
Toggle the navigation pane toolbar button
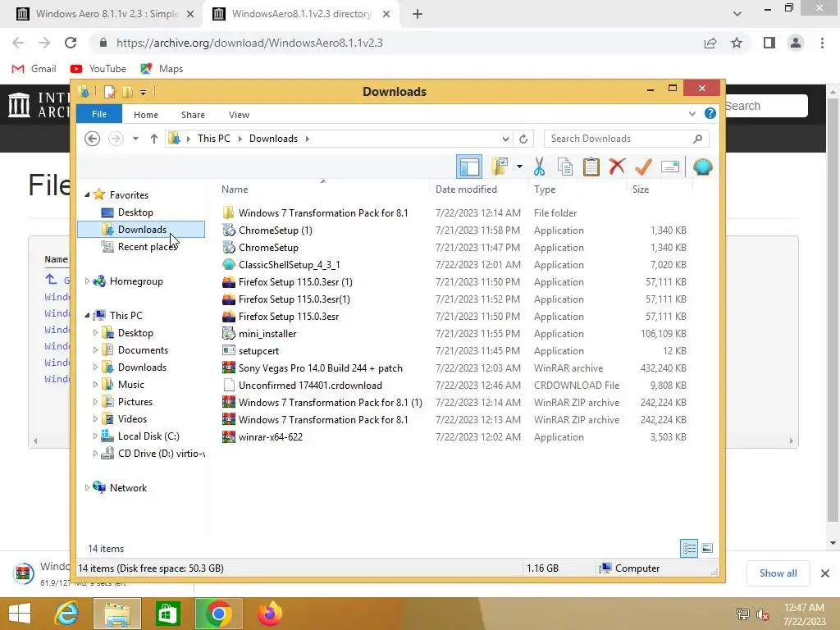pyautogui.click(x=469, y=167)
